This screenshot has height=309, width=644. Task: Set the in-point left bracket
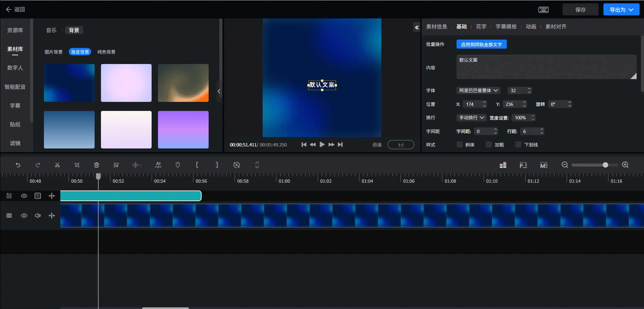pyautogui.click(x=197, y=165)
